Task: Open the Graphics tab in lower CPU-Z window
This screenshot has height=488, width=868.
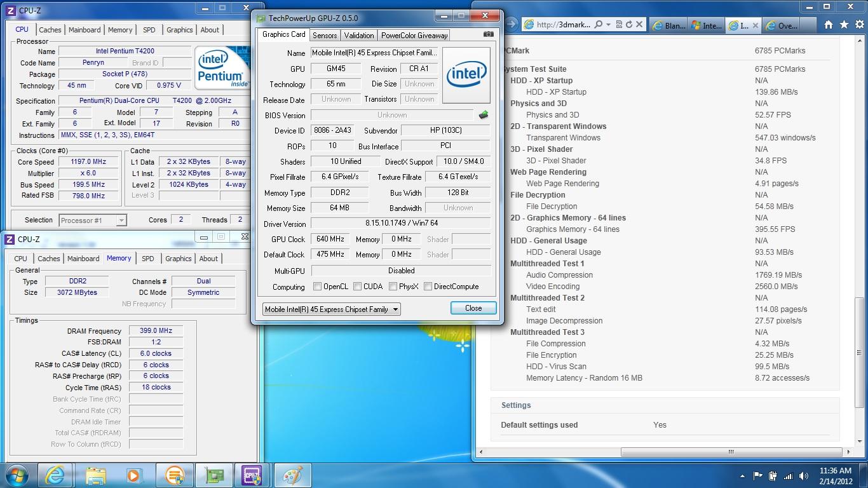Action: pos(179,259)
